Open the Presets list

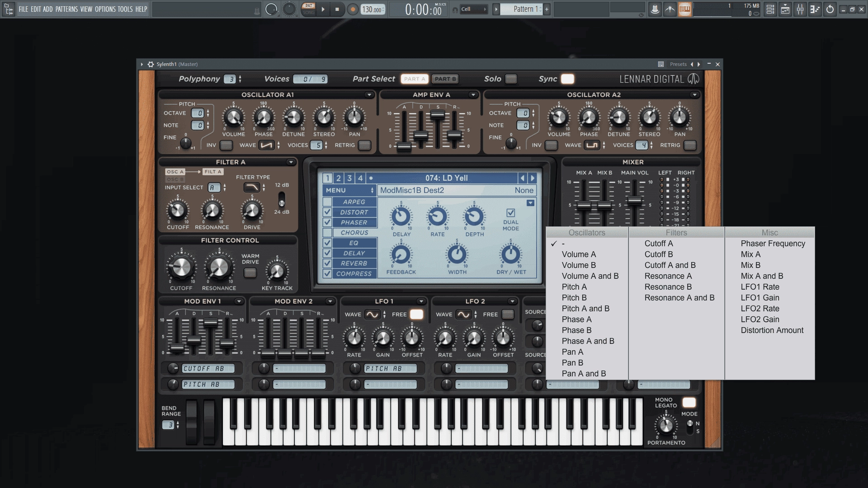(x=678, y=64)
